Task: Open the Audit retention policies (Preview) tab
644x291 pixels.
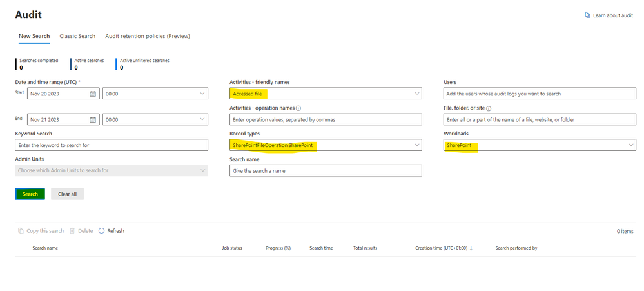Action: click(x=148, y=36)
